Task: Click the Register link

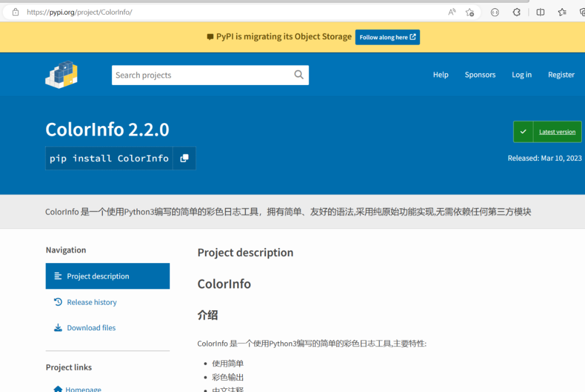Action: click(561, 74)
